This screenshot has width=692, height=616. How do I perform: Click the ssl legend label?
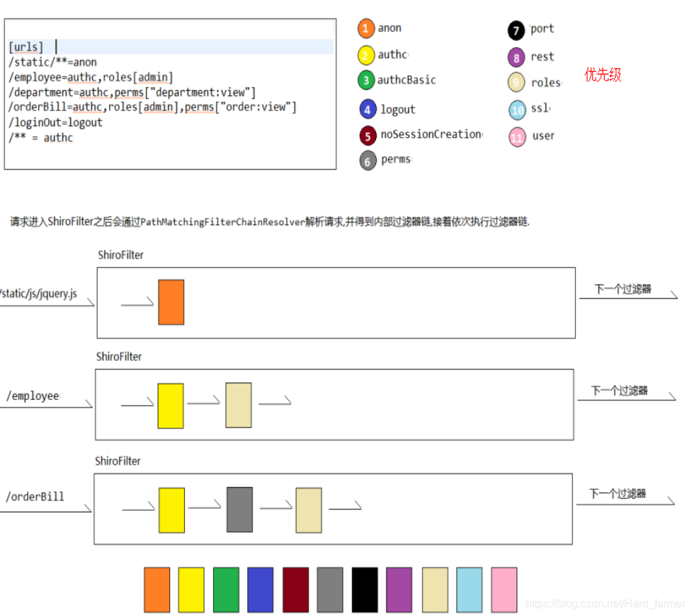click(540, 108)
